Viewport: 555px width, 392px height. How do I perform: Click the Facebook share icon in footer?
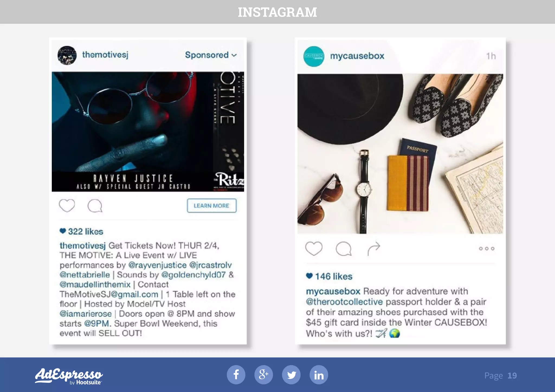[236, 375]
